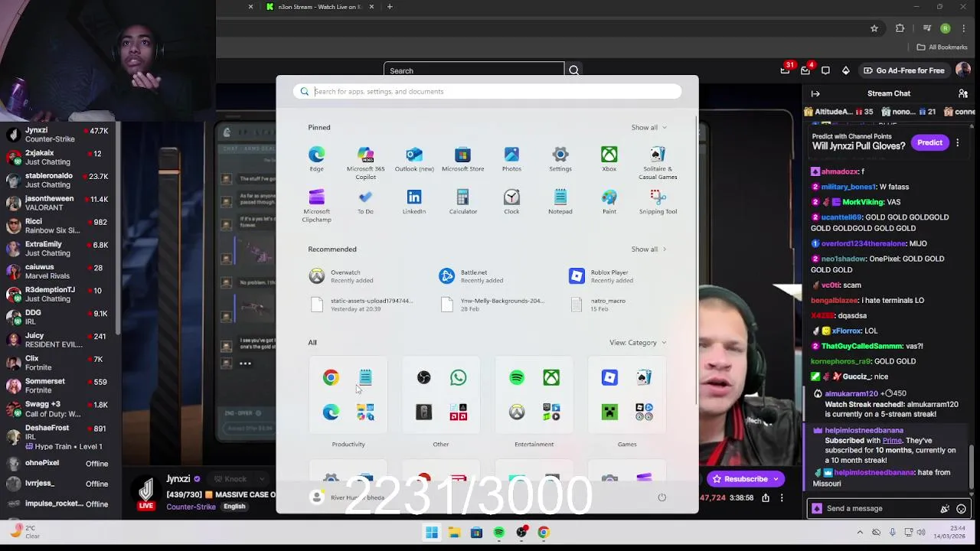Open Chrome in Productivity group

point(331,377)
